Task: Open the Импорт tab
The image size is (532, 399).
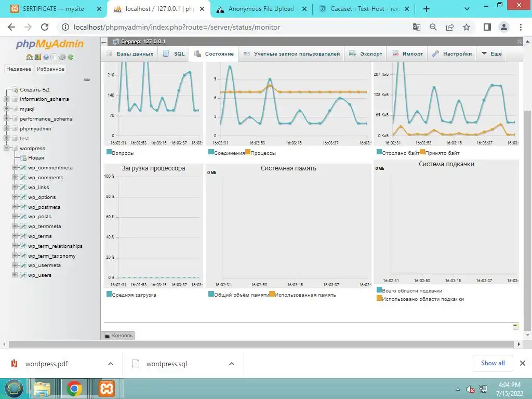Action: 407,54
